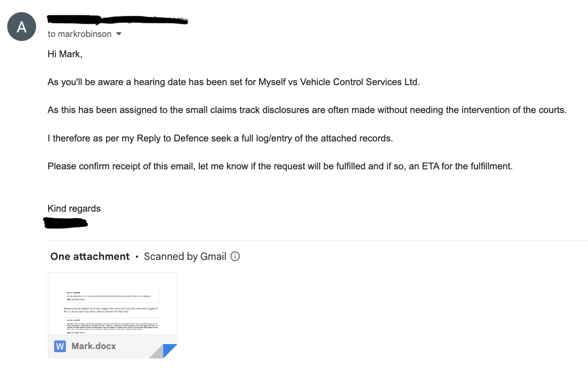Screen dimensions: 588x372
Task: Click the 'Kind regards' sign-off
Action: (x=74, y=209)
